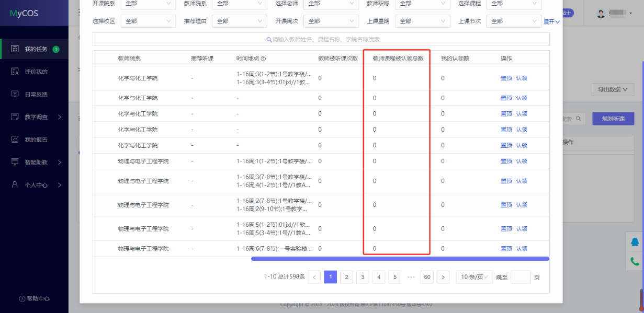The image size is (644, 313).
Task: Click the 帮助中心 question mark icon
Action: [22, 298]
